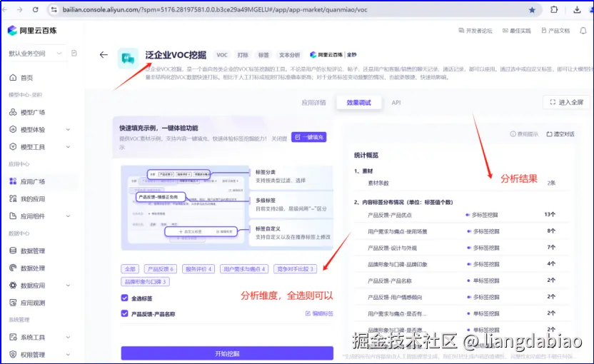The width and height of the screenshot is (594, 364).
Task: Open the notification bell icon
Action: pos(583,31)
